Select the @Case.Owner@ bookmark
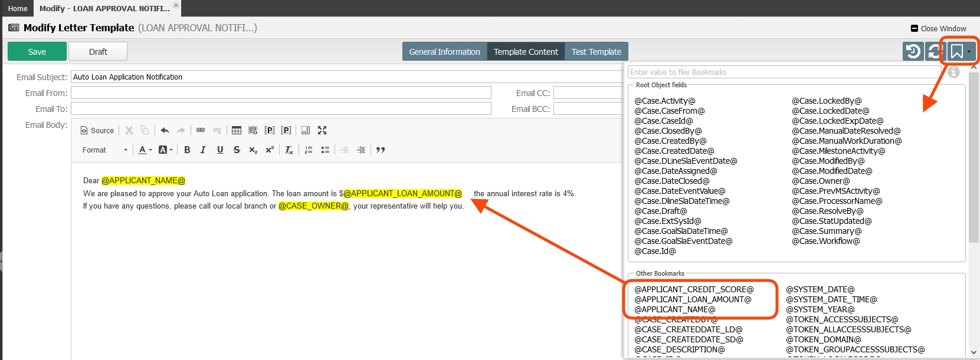 (x=821, y=181)
